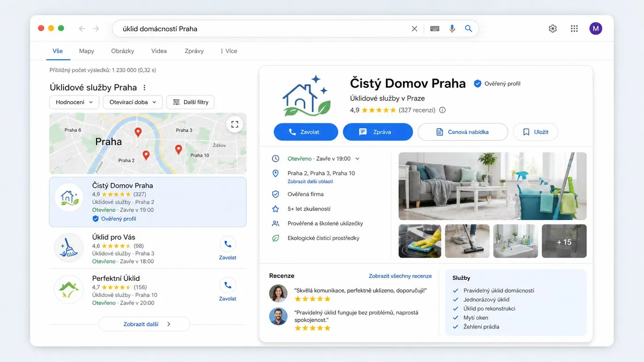Switch to the Zprávy tab

pyautogui.click(x=194, y=51)
